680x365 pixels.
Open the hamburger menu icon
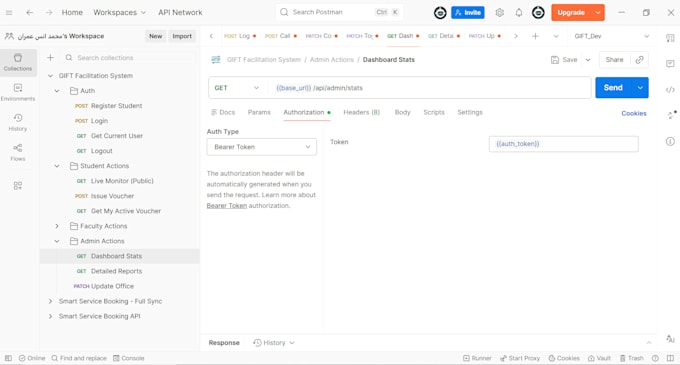tap(9, 13)
